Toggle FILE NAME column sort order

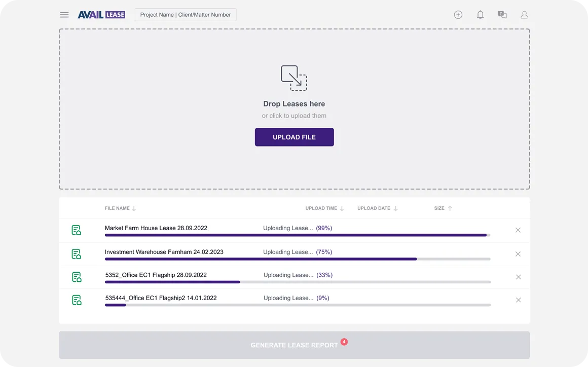133,208
